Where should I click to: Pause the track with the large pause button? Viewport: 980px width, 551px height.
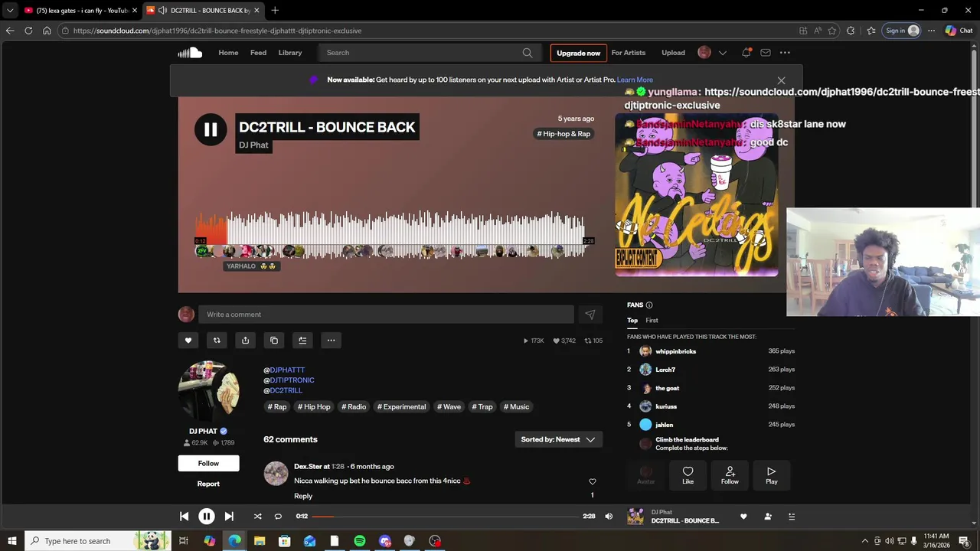tap(211, 129)
